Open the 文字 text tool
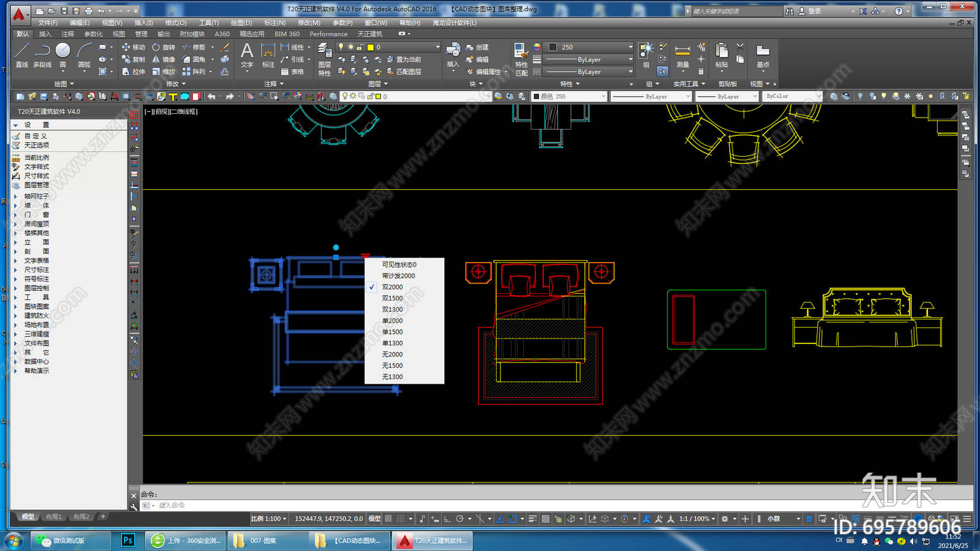The image size is (980, 551). [247, 55]
